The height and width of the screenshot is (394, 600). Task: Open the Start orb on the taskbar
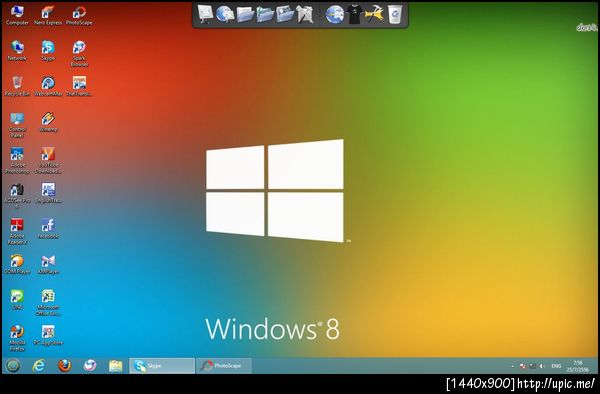coord(13,366)
